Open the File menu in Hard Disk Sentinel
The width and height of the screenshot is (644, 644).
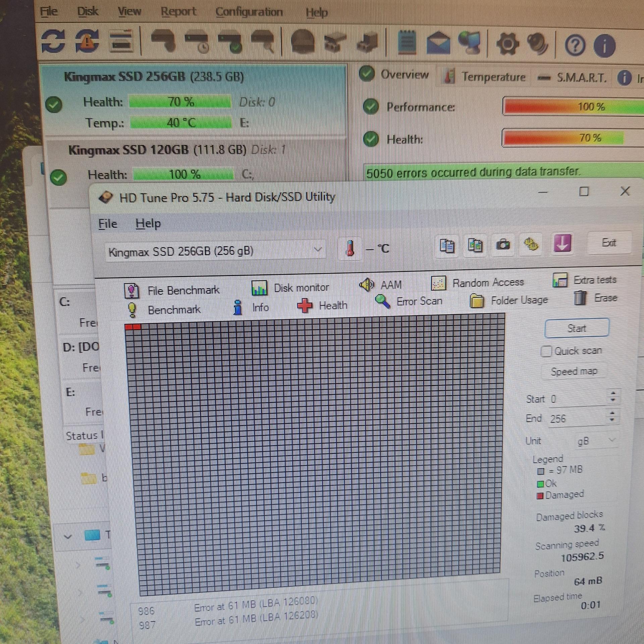pos(49,12)
